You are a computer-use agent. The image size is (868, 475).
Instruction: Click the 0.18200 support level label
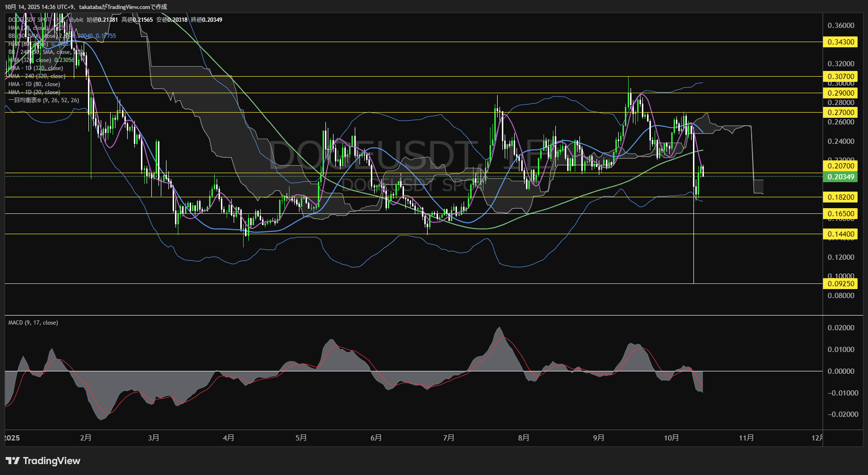coord(841,197)
